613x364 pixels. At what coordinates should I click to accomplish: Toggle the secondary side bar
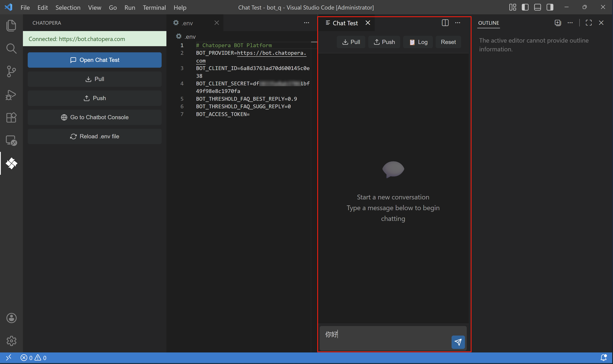pyautogui.click(x=550, y=7)
